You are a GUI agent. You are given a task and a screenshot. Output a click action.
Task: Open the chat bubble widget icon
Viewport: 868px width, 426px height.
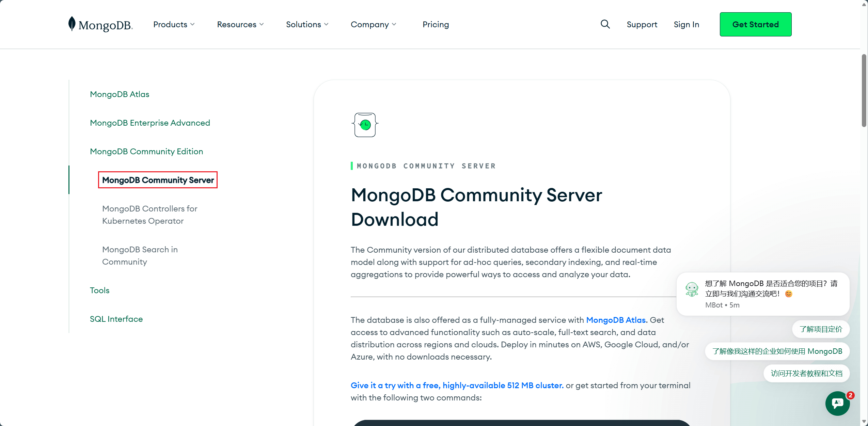tap(837, 403)
